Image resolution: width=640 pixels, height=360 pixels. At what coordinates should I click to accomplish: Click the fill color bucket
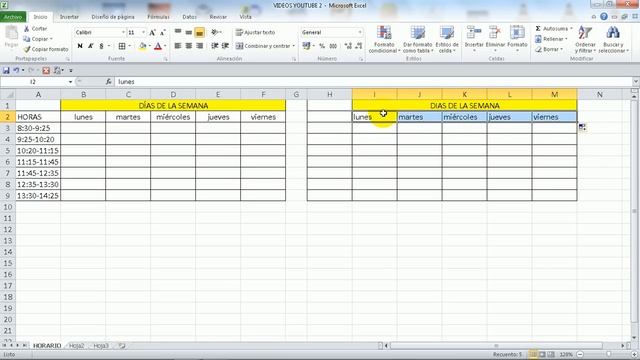point(142,46)
